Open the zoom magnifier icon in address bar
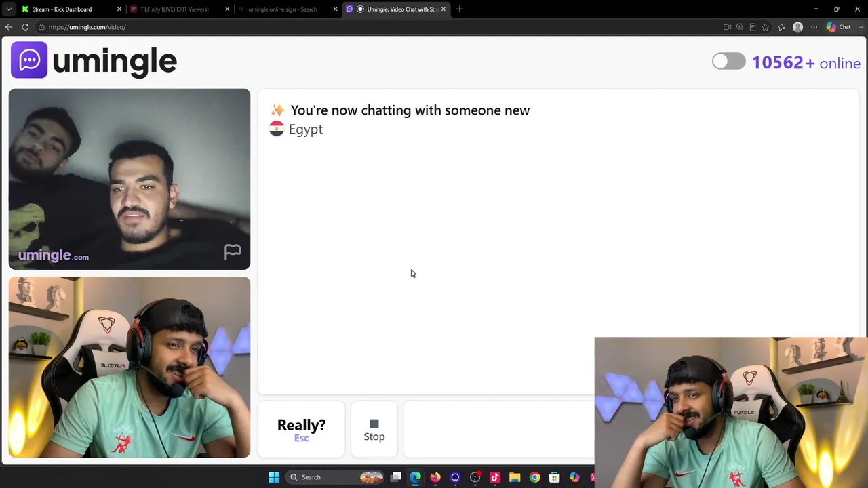 740,27
